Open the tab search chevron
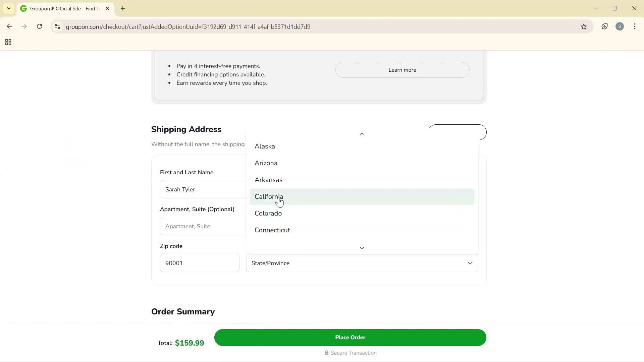644x362 pixels. pos(8,8)
